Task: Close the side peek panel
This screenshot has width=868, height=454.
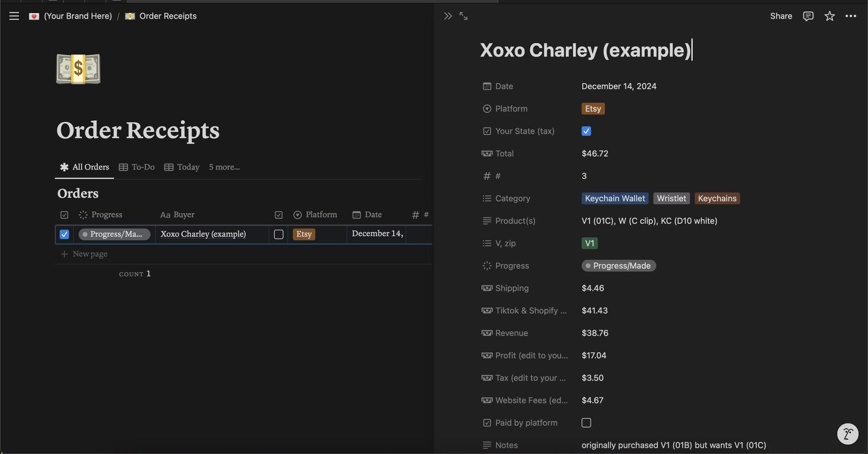Action: (448, 16)
